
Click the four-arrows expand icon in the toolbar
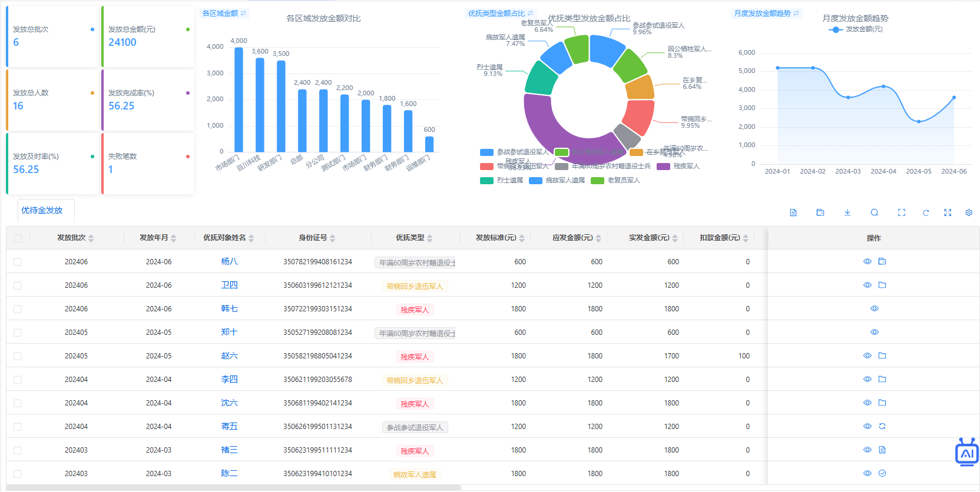pos(948,212)
